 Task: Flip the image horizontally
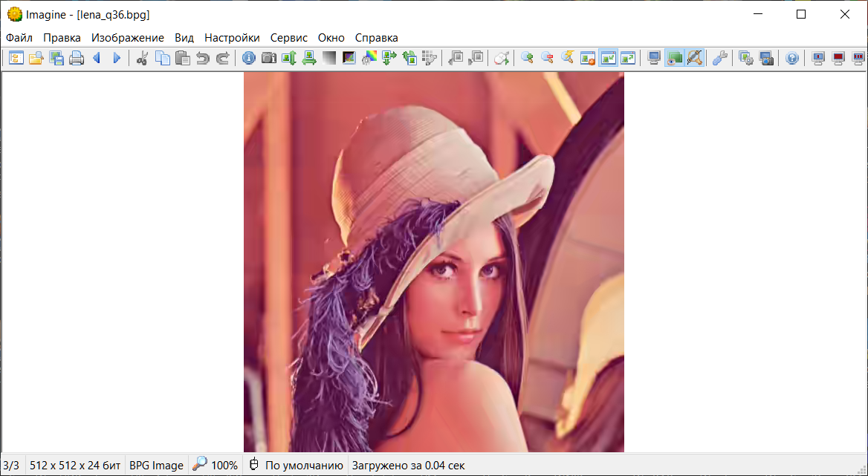[309, 57]
